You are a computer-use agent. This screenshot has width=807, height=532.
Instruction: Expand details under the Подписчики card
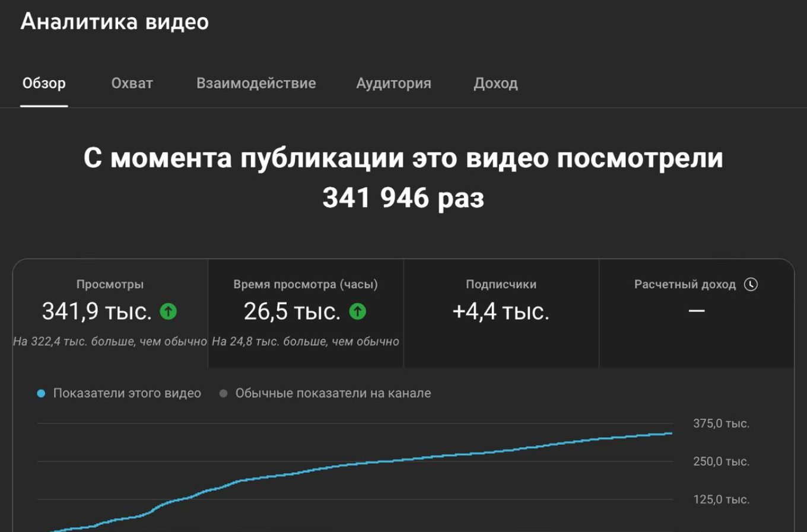coord(501,342)
